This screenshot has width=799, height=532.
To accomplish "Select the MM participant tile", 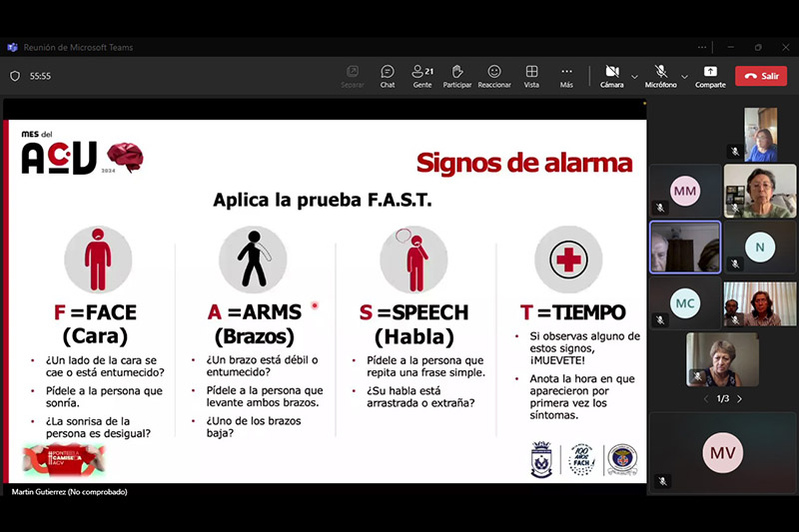I will tap(685, 191).
